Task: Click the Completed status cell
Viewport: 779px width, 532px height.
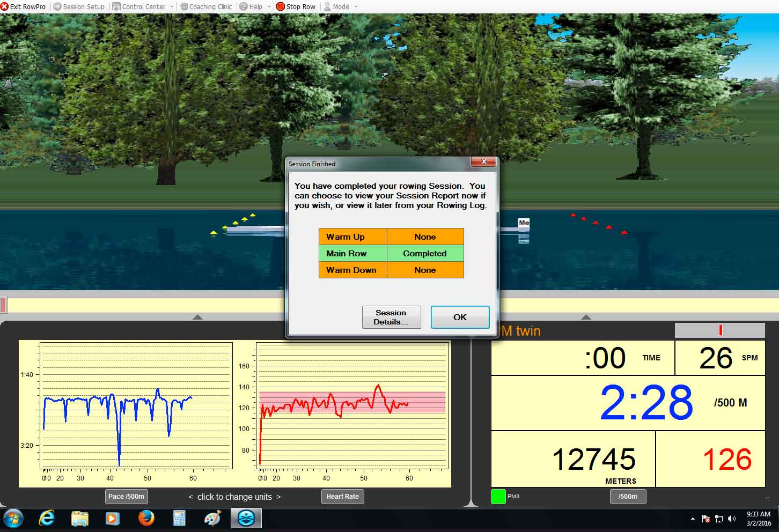Action: (425, 253)
